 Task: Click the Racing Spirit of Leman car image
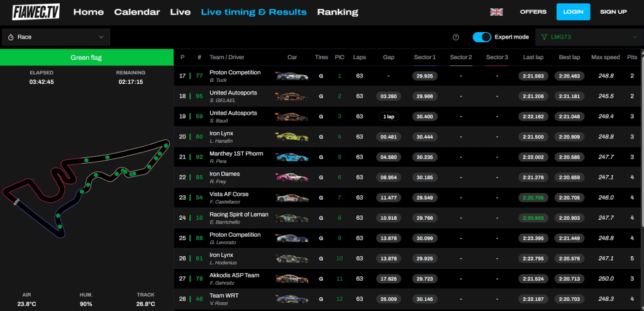pyautogui.click(x=292, y=218)
